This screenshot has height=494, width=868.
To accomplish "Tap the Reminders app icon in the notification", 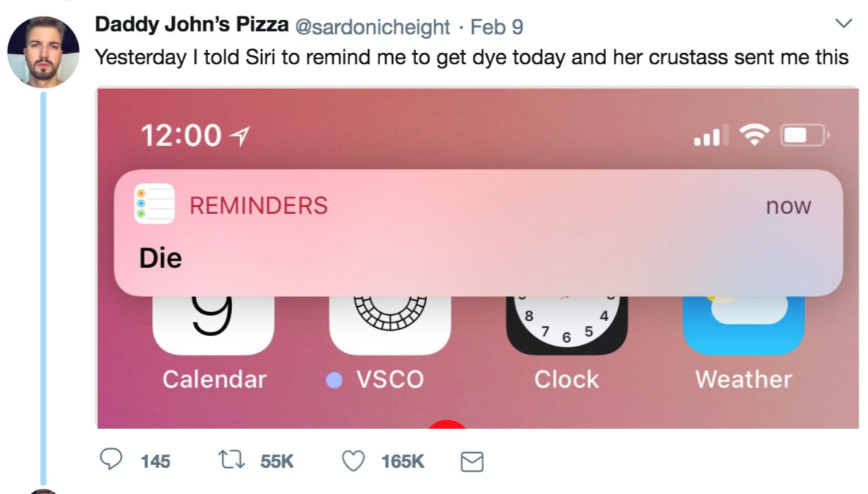I will (154, 204).
